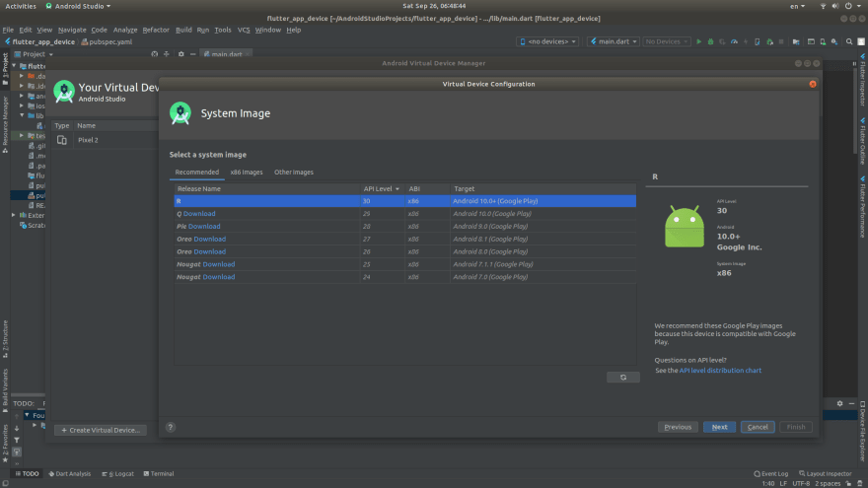Click the search magnifier icon in toolbar
This screenshot has width=868, height=488.
(x=849, y=41)
